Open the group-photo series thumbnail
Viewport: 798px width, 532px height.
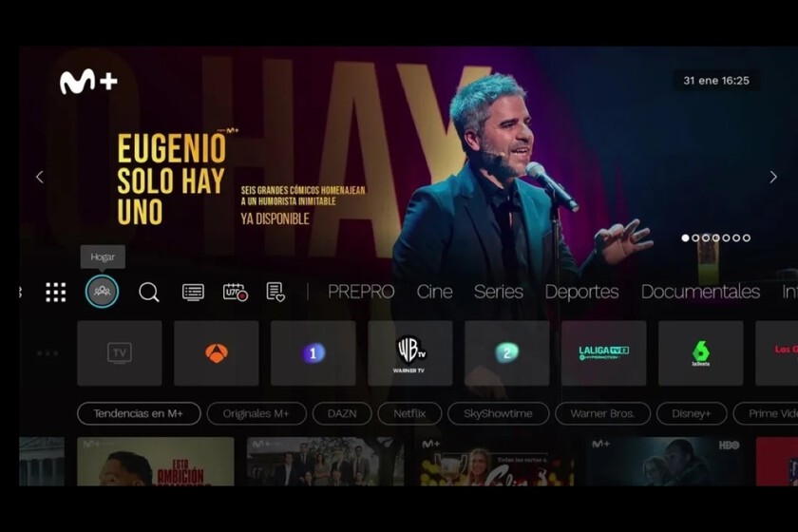326,462
